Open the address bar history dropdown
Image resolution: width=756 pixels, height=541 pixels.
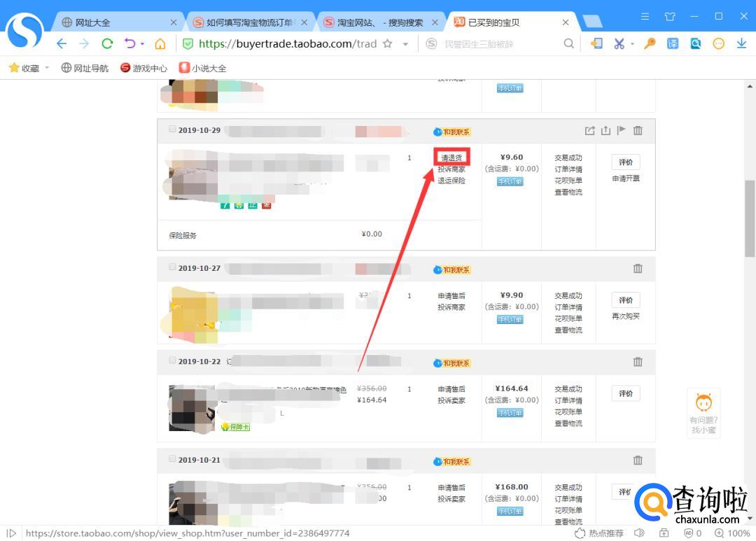coord(405,44)
